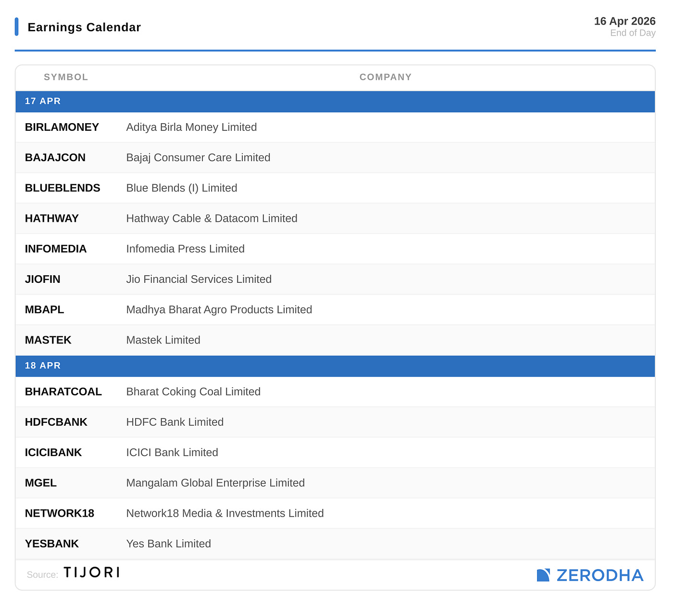Click ICICI Bank Limited
Screen dimensions: 700x609
pos(172,453)
